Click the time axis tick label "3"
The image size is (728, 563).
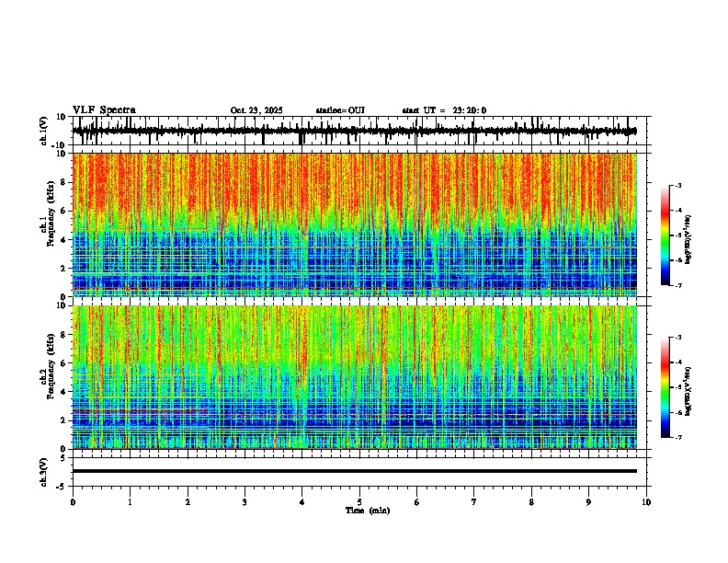click(245, 502)
